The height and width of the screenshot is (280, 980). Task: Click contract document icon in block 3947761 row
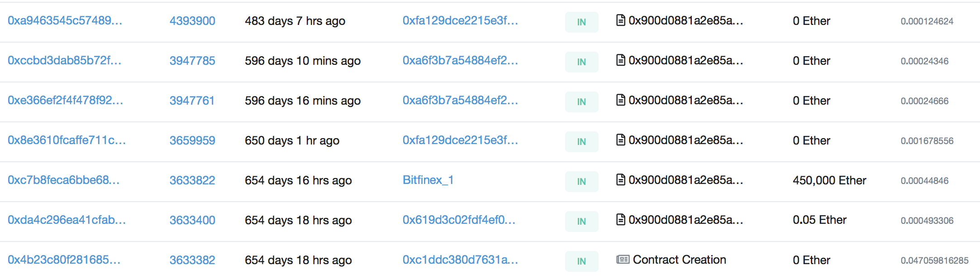[x=621, y=100]
